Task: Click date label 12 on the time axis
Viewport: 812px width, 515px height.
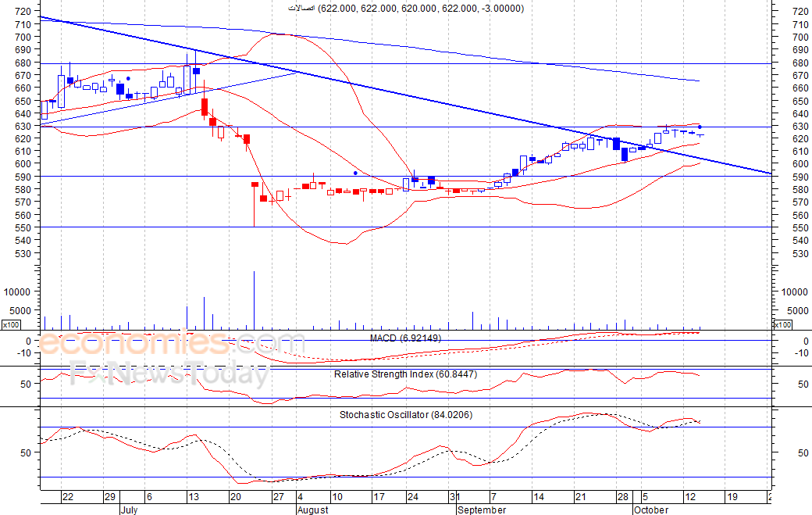Action: tap(689, 497)
